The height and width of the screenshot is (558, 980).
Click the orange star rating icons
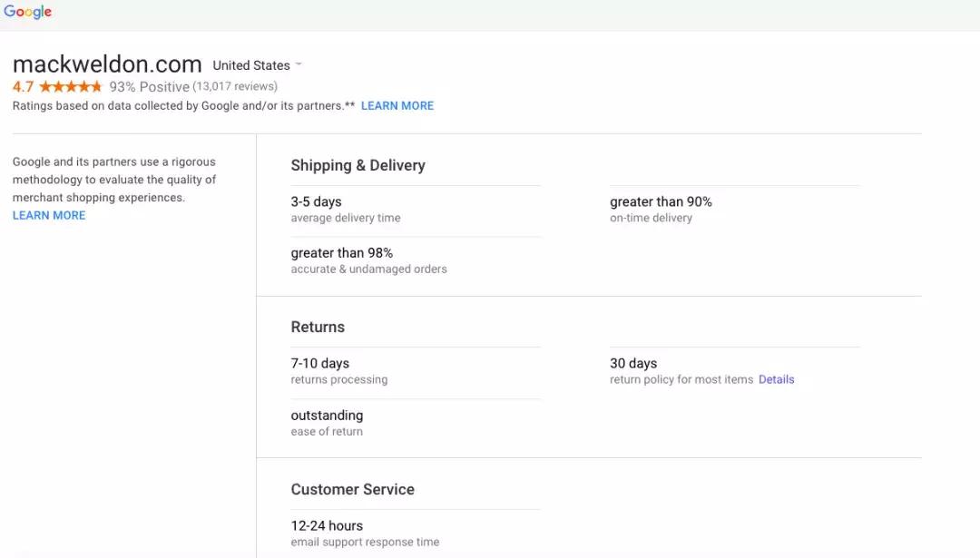71,87
